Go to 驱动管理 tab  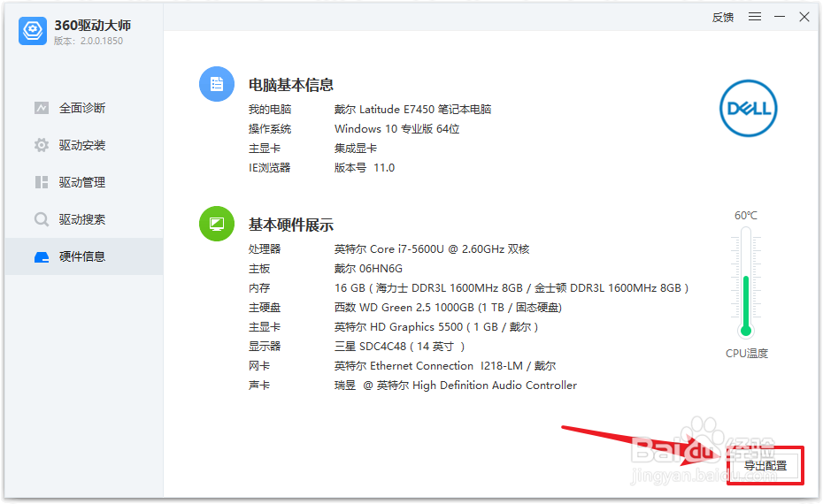click(x=84, y=182)
